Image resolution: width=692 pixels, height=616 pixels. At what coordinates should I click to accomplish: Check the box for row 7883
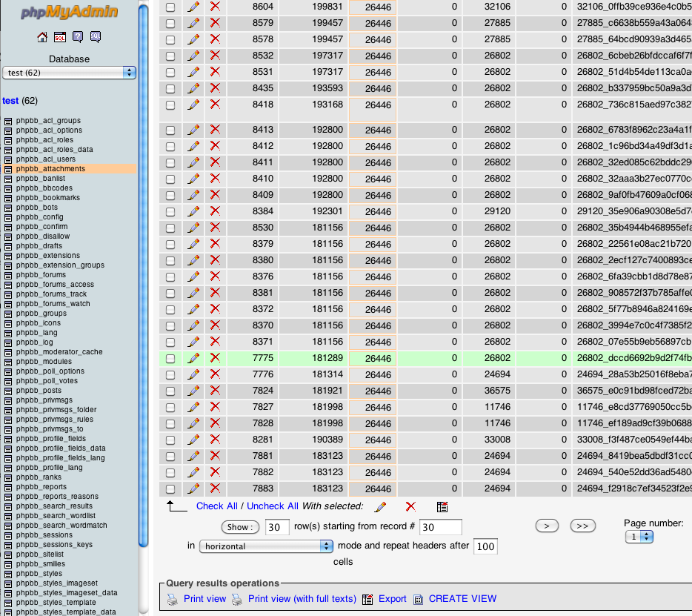[170, 489]
